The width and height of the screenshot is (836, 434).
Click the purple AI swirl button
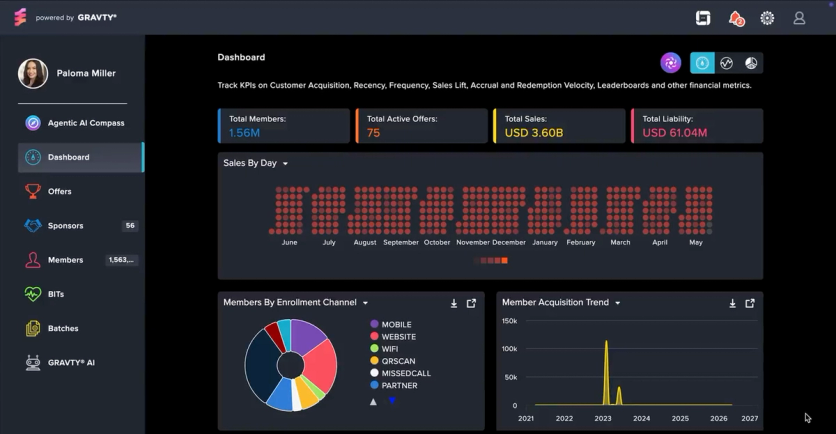(x=671, y=63)
